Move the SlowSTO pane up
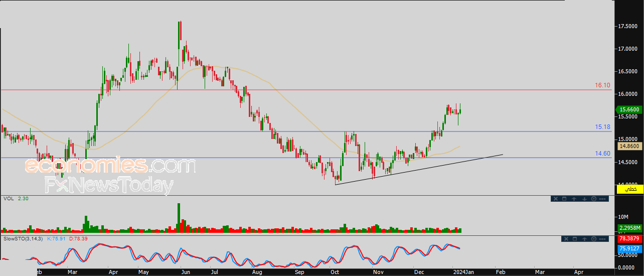This screenshot has height=276, width=644. pyautogui.click(x=584, y=239)
